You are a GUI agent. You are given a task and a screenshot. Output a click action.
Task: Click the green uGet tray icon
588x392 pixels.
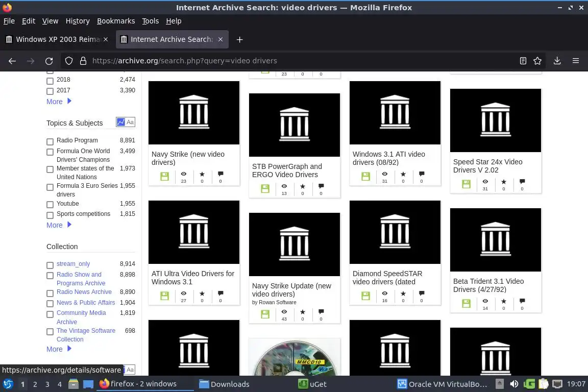[x=529, y=384]
